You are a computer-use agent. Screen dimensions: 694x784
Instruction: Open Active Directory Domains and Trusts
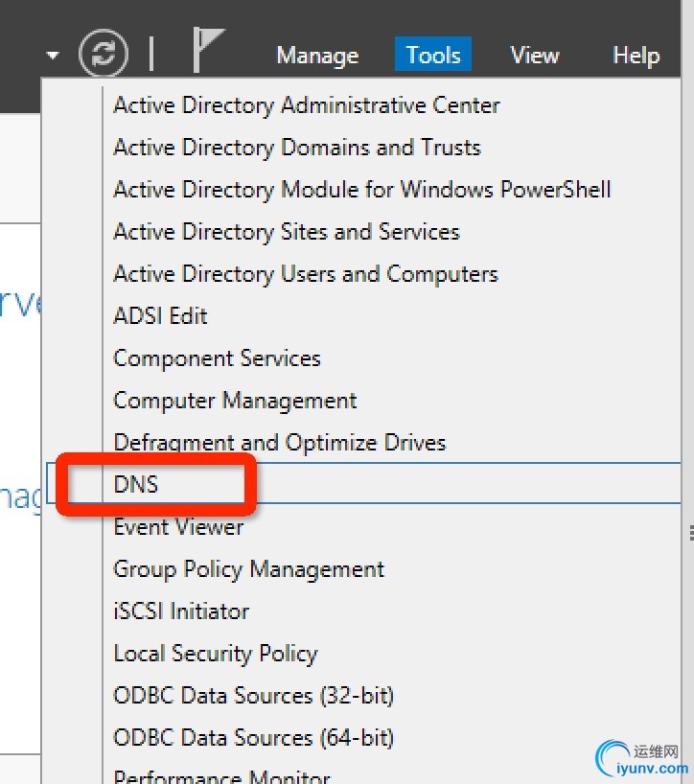tap(297, 148)
